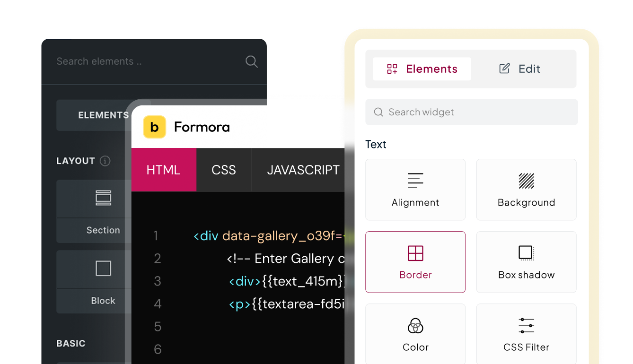Click the Formora title text
The image size is (633, 364).
pos(202,127)
